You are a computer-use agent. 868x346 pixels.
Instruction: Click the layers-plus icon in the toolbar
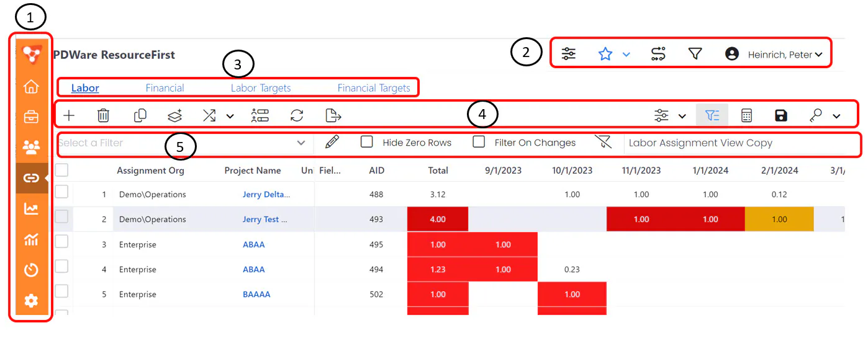tap(175, 115)
